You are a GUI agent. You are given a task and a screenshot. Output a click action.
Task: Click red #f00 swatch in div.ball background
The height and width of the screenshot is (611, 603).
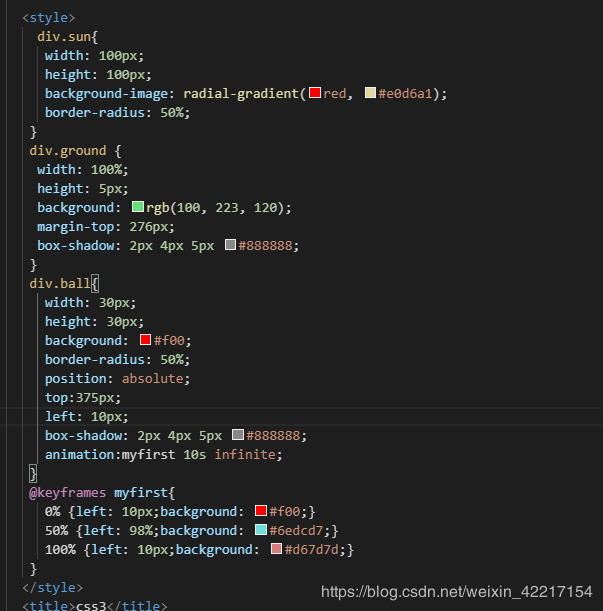145,340
